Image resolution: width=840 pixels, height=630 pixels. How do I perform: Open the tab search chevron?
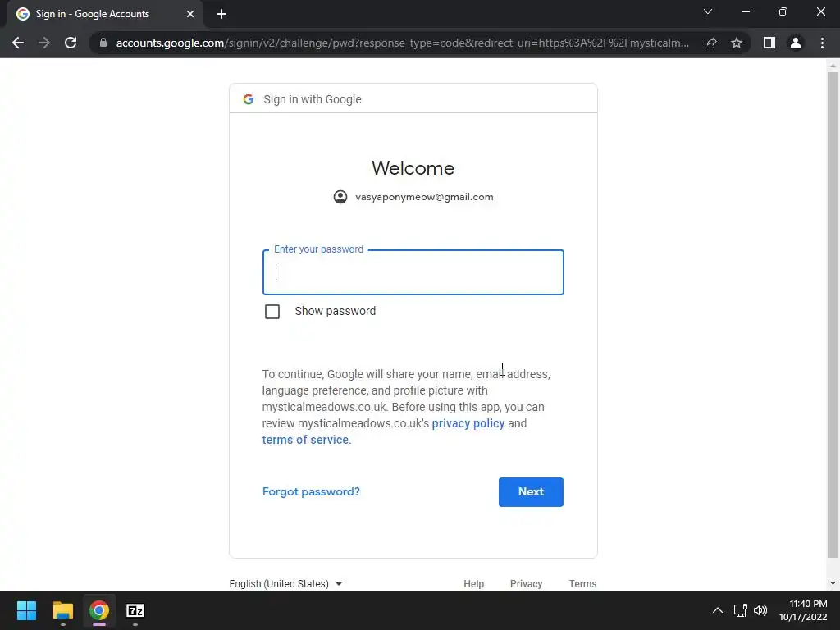pyautogui.click(x=708, y=11)
